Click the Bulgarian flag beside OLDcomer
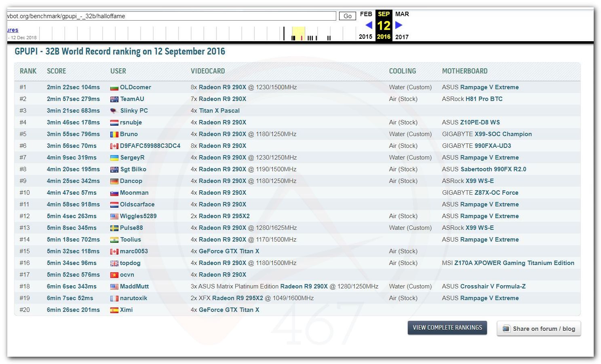 [114, 87]
